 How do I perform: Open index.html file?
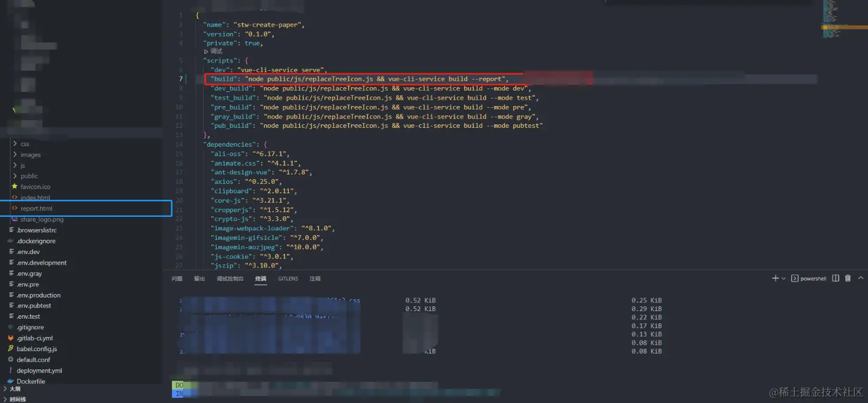pyautogui.click(x=35, y=198)
